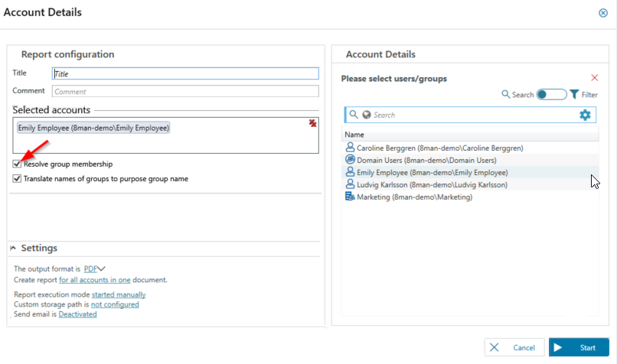Click the Comment input field
Screen dimensions: 617x364
tap(184, 91)
